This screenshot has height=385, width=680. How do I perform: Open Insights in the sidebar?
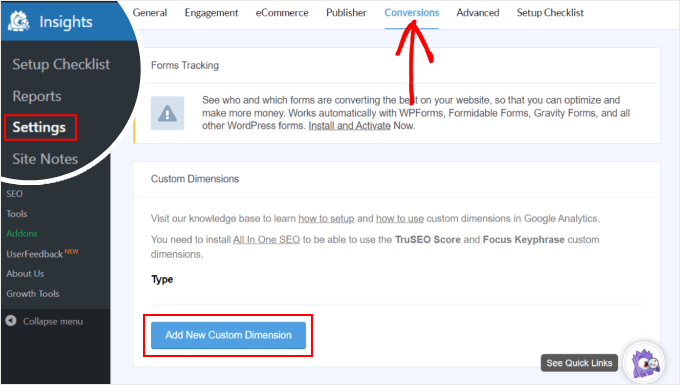(66, 22)
